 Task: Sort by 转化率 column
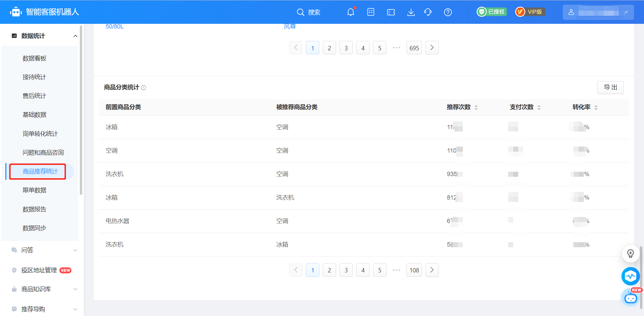click(596, 107)
